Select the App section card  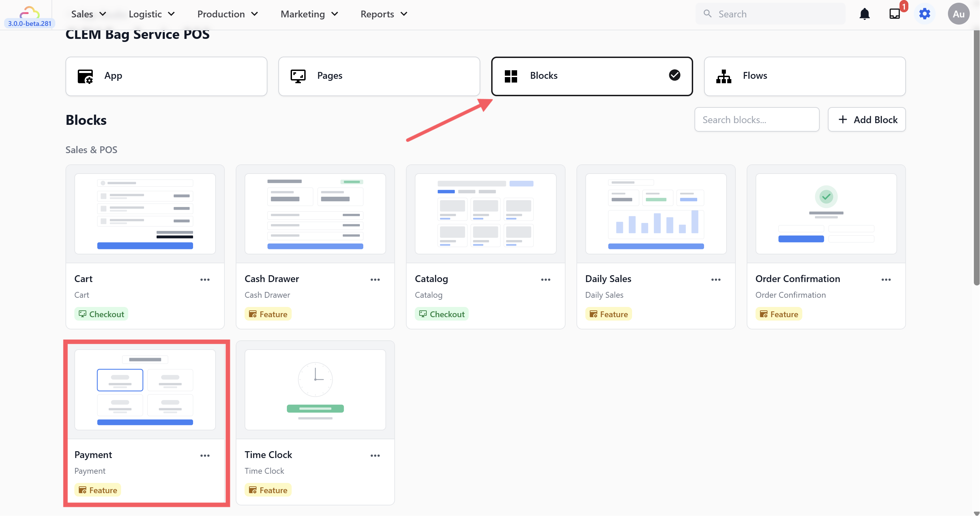[x=166, y=76]
